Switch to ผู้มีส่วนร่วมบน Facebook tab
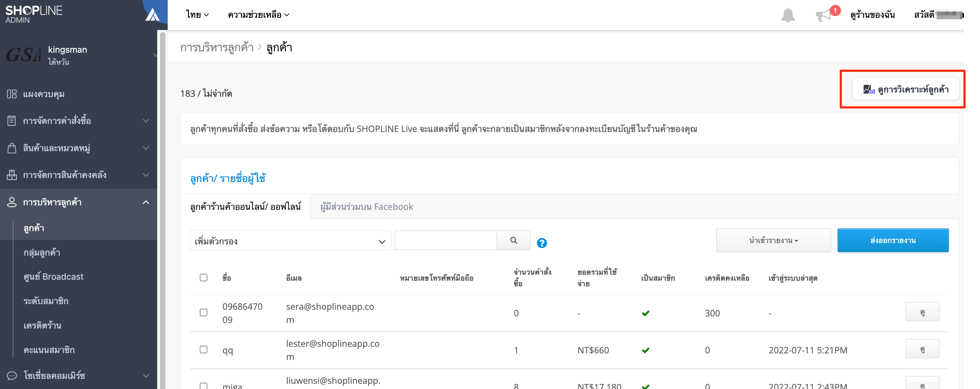The width and height of the screenshot is (980, 389). point(366,206)
